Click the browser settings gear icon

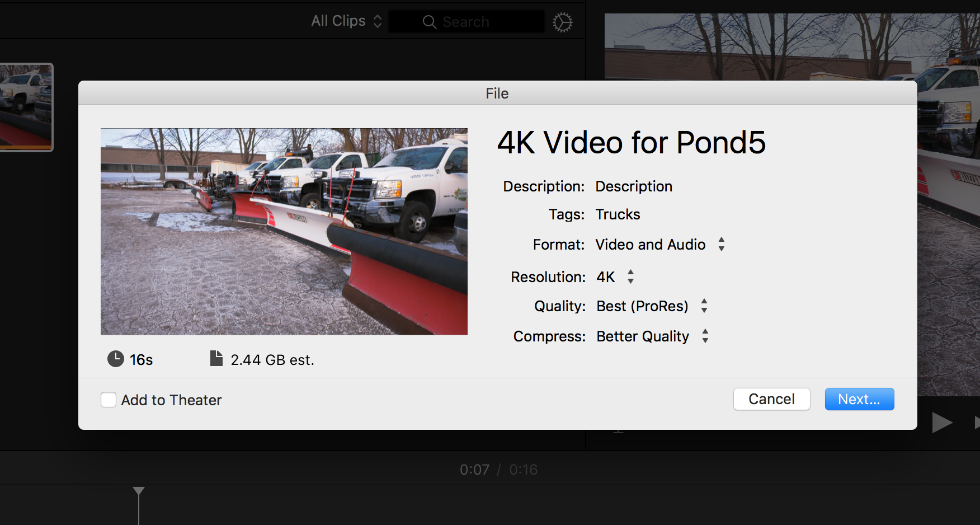point(562,22)
